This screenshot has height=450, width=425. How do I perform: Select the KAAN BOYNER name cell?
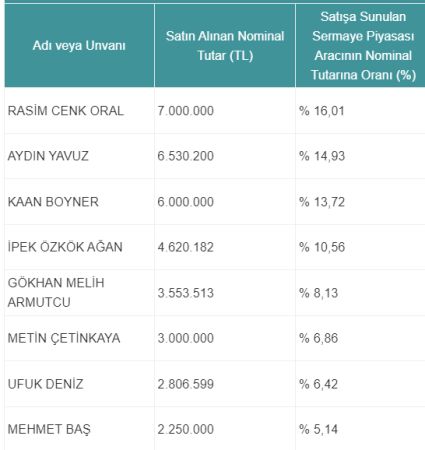[x=79, y=202]
